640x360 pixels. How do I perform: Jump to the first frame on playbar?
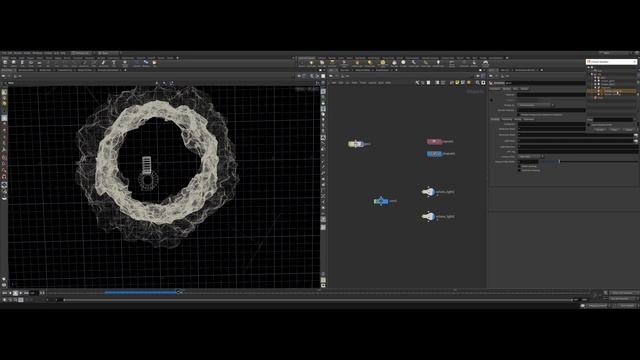(x=4, y=293)
